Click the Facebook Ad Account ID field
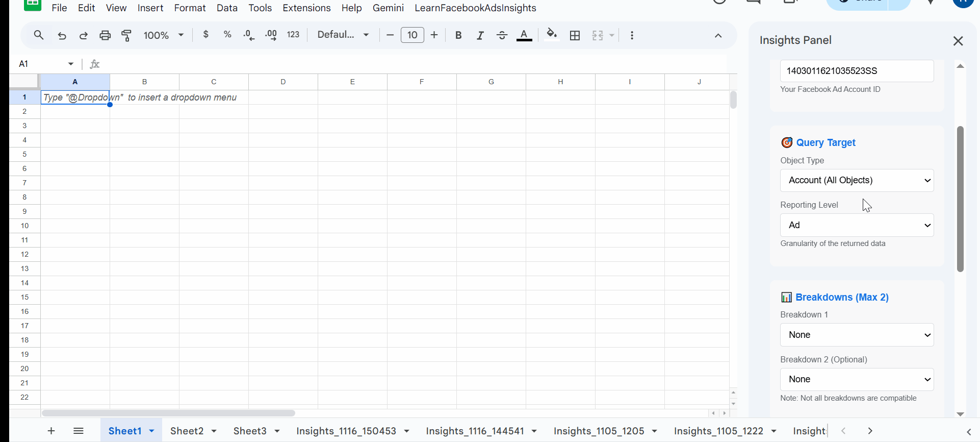Viewport: 980px width, 442px height. point(857,71)
